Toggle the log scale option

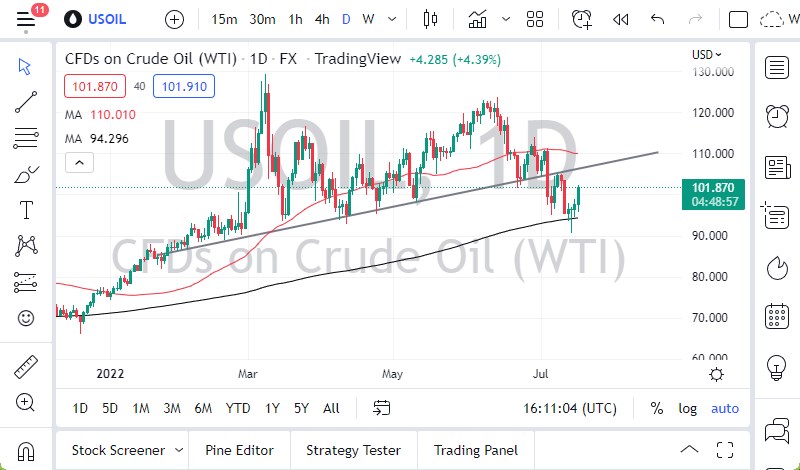(688, 408)
